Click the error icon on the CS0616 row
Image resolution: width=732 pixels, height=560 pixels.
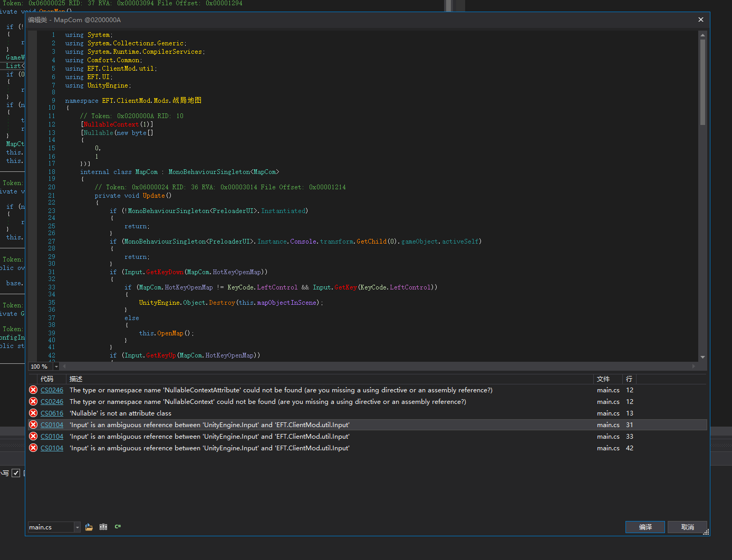click(33, 413)
